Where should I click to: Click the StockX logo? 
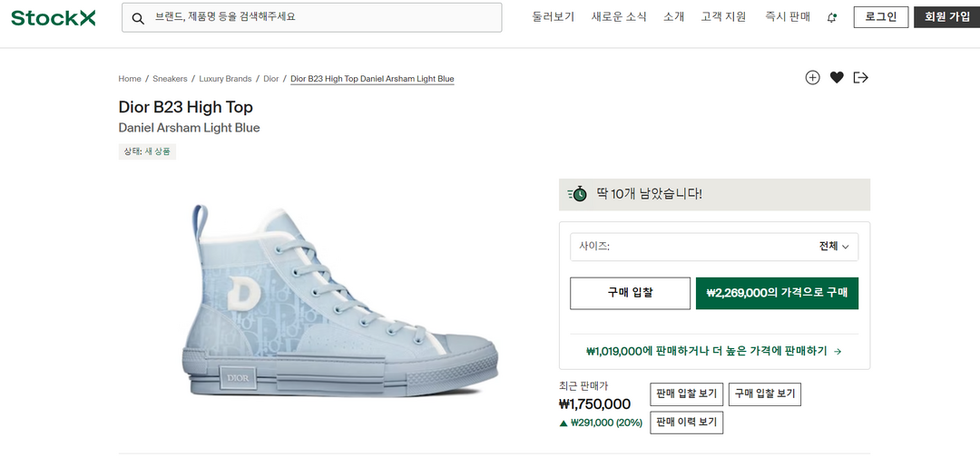(53, 17)
